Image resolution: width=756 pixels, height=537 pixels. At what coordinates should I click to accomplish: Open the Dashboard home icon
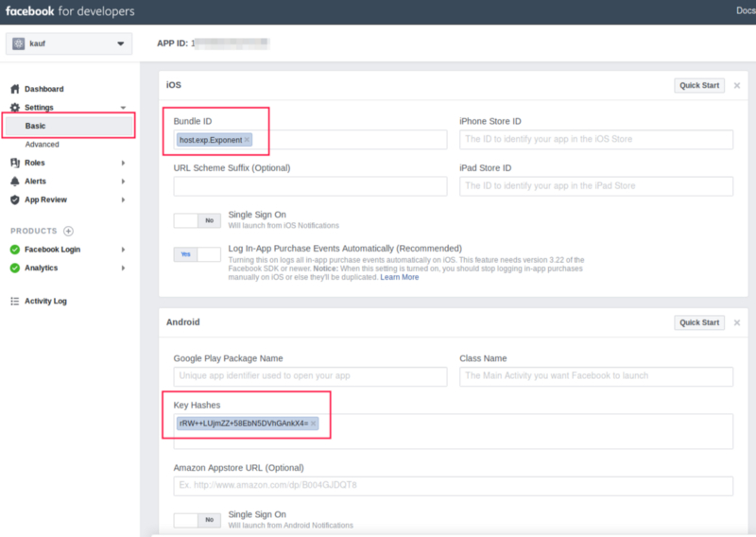[x=15, y=89]
